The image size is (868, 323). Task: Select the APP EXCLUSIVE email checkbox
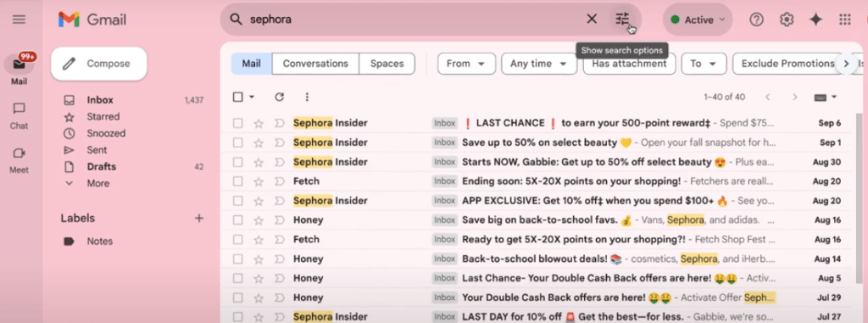click(238, 201)
